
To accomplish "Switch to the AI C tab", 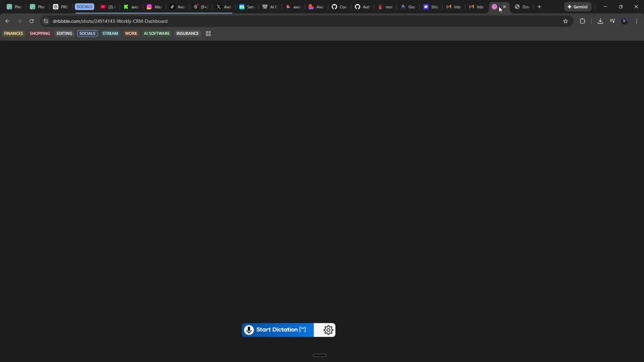I will [269, 7].
